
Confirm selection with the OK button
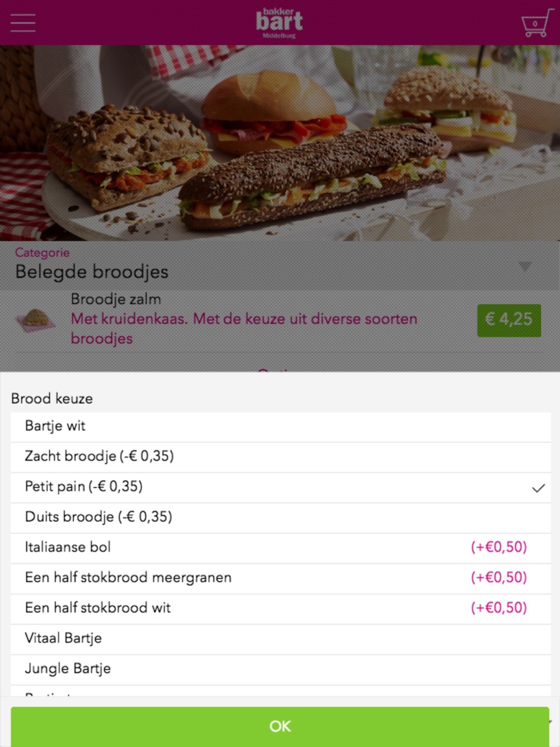pyautogui.click(x=280, y=726)
